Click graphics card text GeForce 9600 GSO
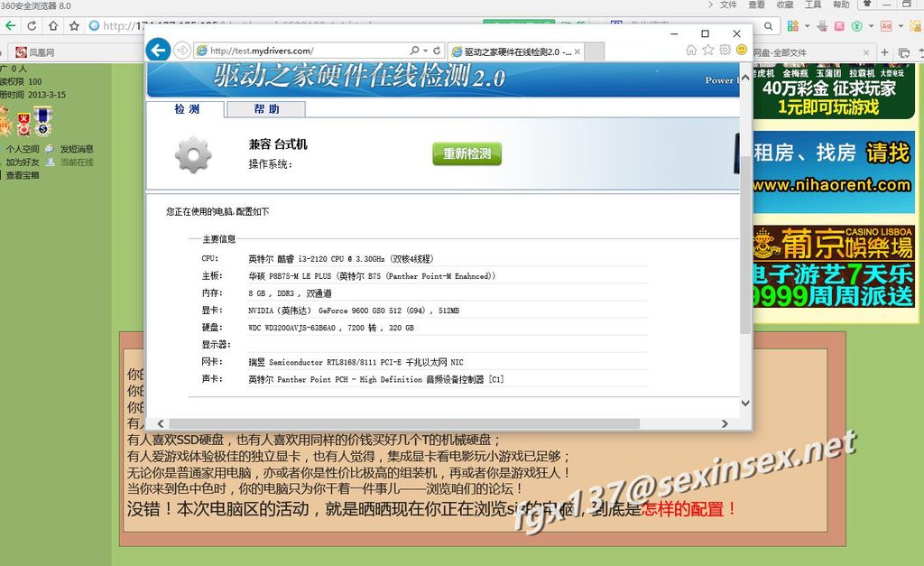 pyautogui.click(x=354, y=311)
